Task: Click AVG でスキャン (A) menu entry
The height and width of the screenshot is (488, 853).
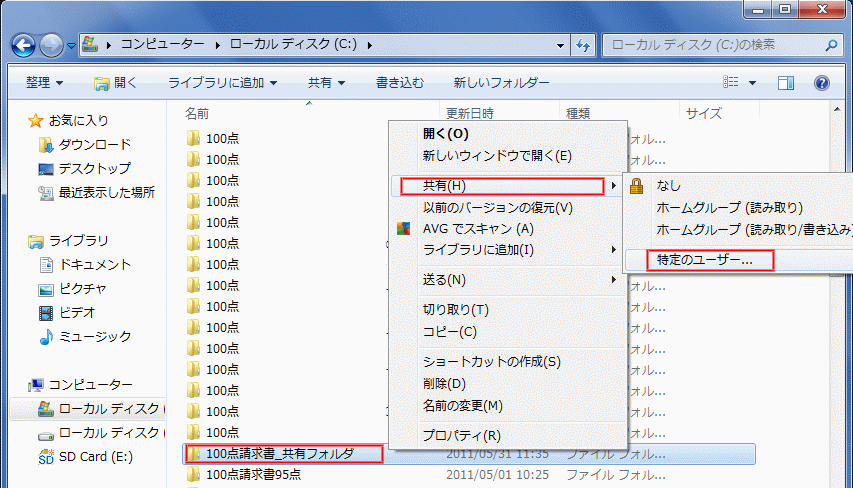Action: 478,228
